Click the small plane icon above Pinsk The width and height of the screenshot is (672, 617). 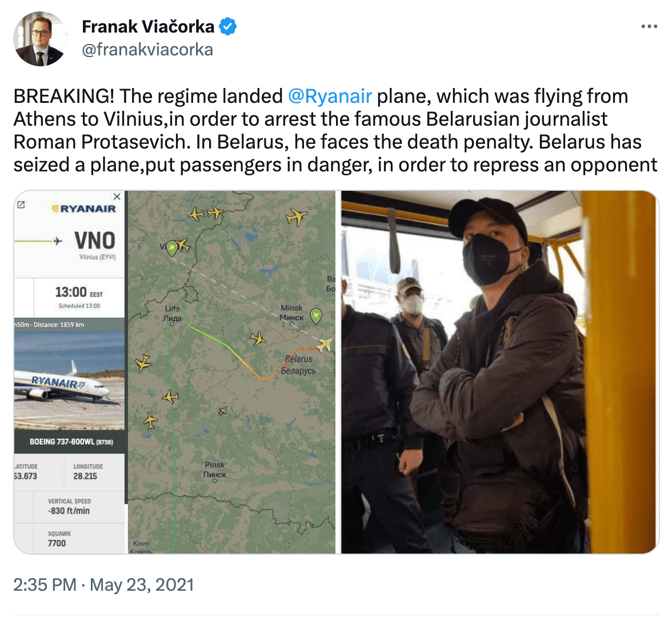pyautogui.click(x=222, y=411)
